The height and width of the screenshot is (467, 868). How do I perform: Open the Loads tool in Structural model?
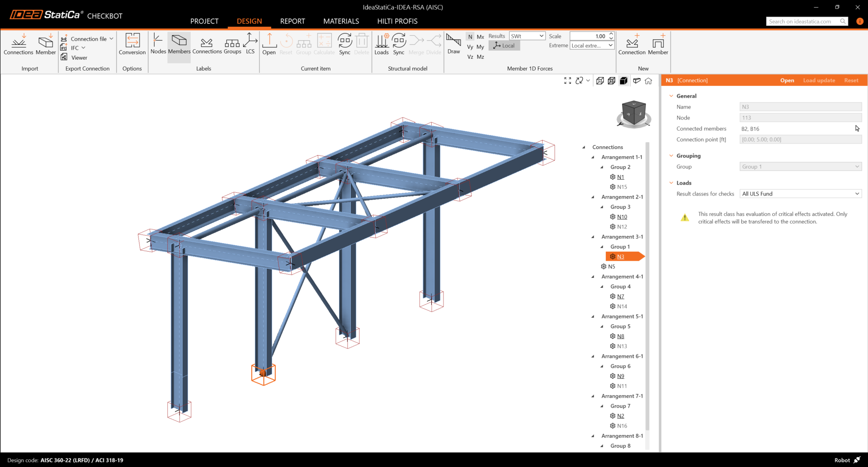tap(382, 45)
